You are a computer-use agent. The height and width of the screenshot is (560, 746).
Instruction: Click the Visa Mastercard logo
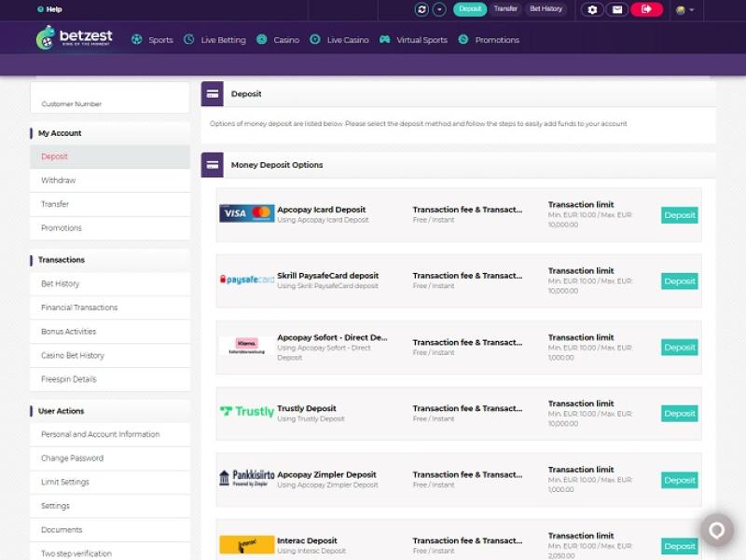247,213
